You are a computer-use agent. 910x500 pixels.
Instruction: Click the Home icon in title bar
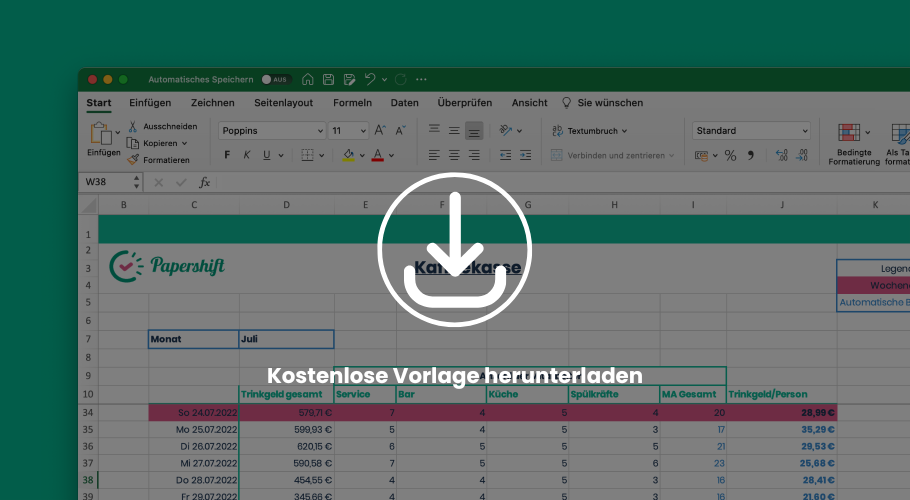[308, 79]
